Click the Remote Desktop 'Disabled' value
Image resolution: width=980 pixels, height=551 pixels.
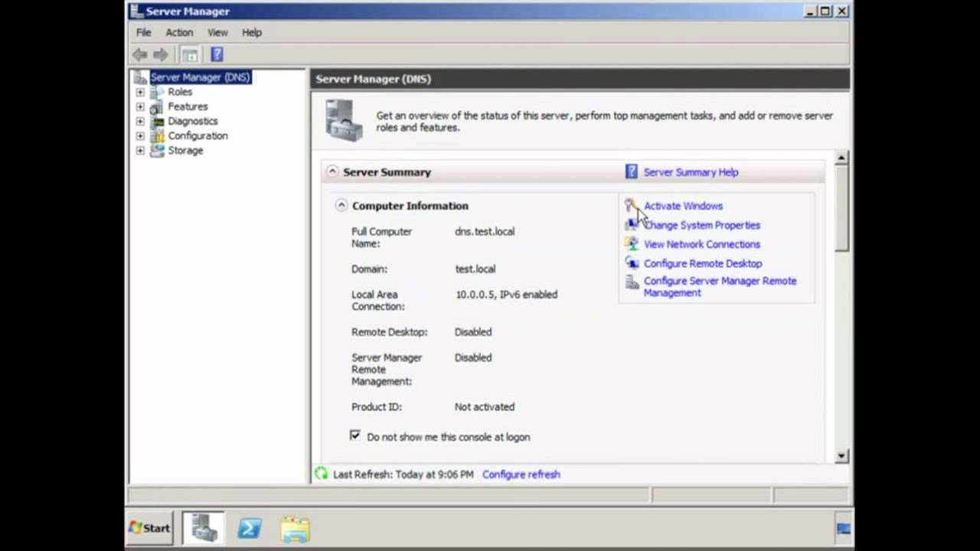click(473, 331)
